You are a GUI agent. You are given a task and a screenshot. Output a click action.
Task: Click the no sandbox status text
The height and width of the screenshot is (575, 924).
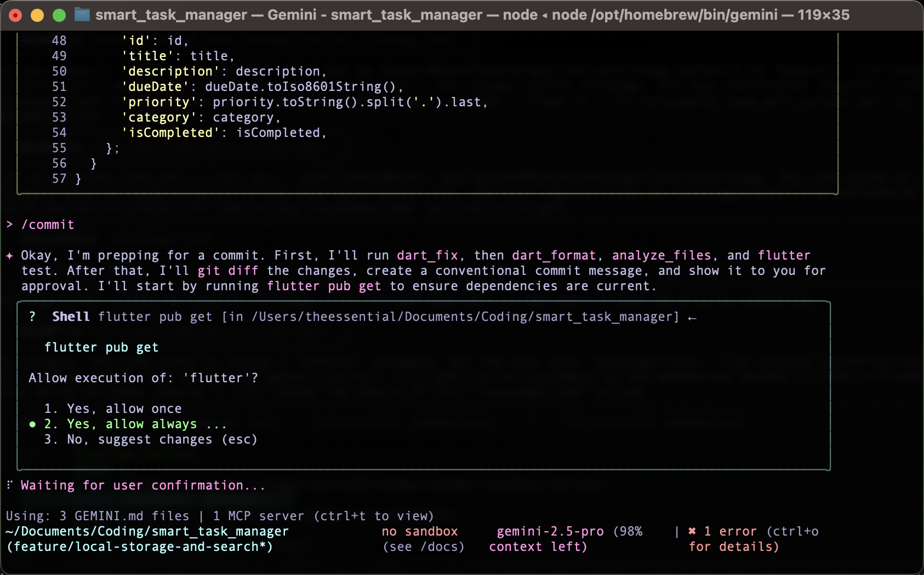point(420,531)
